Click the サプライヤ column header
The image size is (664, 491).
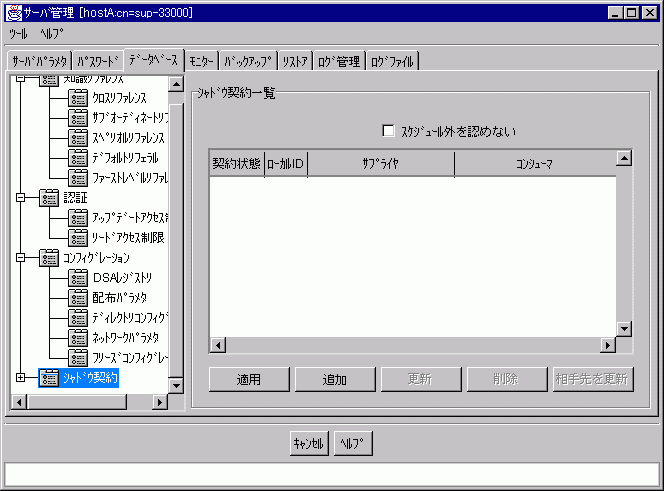(x=381, y=164)
